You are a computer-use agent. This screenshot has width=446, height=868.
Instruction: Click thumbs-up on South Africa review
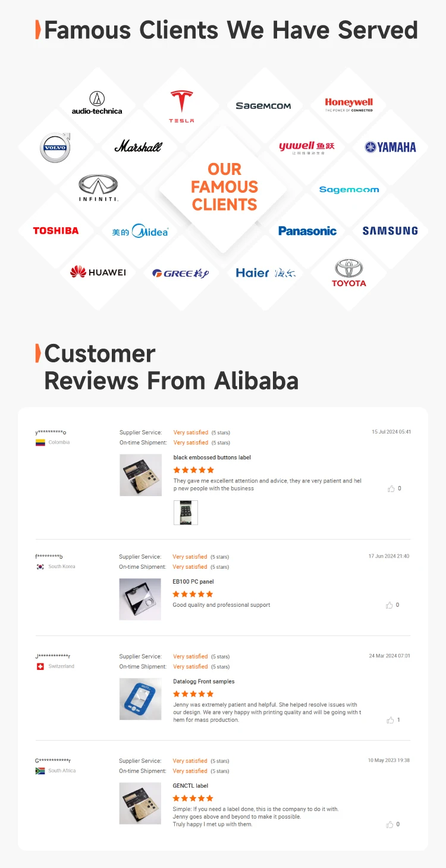(x=390, y=825)
